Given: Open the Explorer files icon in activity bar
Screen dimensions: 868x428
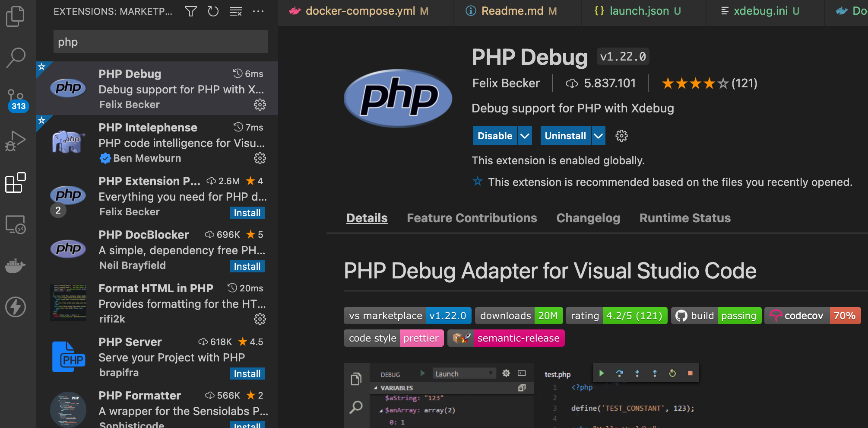Looking at the screenshot, I should (16, 16).
